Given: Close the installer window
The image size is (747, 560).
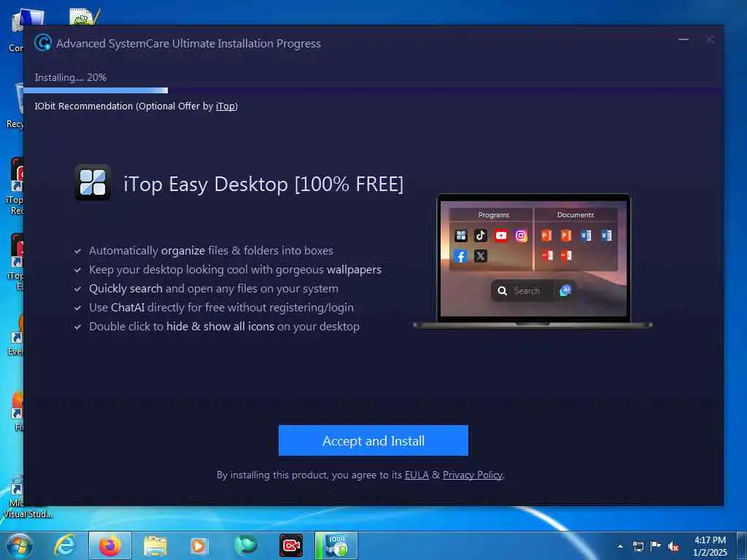Looking at the screenshot, I should [x=710, y=39].
